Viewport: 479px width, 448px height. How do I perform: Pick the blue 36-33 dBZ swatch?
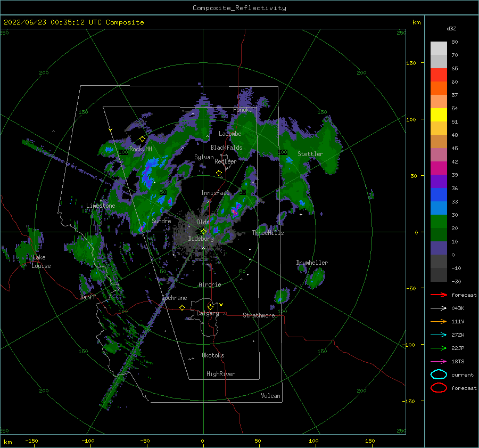[439, 195]
